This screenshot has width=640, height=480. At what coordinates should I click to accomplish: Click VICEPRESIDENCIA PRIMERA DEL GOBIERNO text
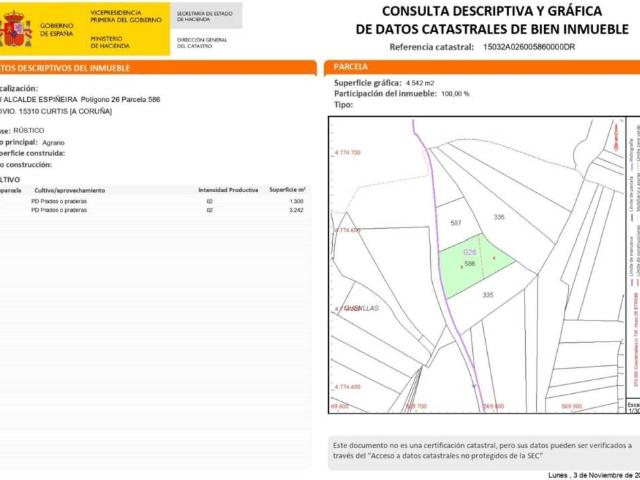tap(126, 16)
